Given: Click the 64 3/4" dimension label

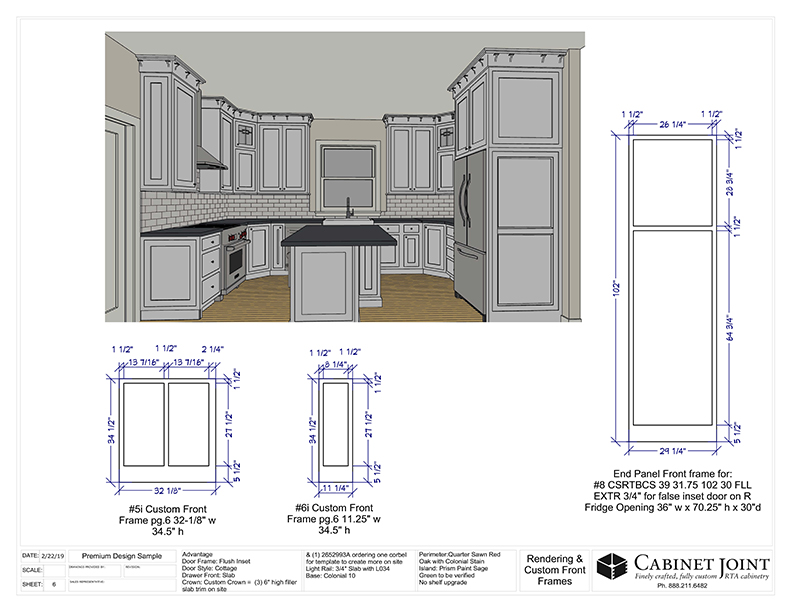Looking at the screenshot, I should [x=731, y=328].
